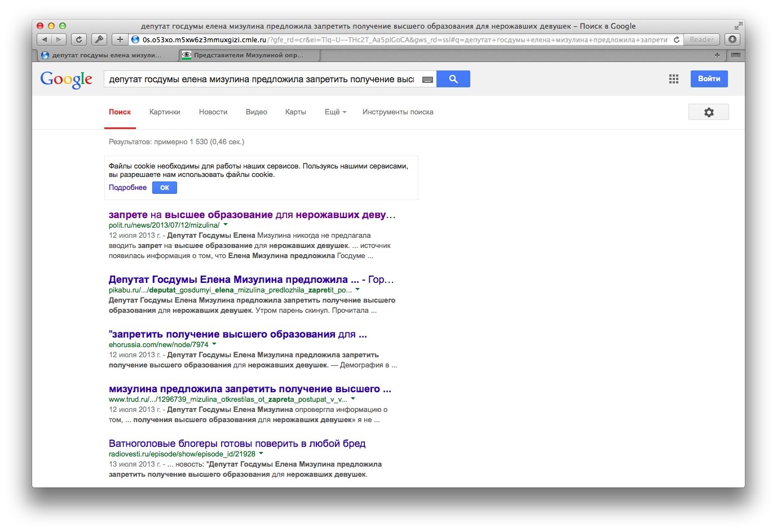Click the globe site icon in the address bar
This screenshot has height=532, width=777.
(x=135, y=39)
